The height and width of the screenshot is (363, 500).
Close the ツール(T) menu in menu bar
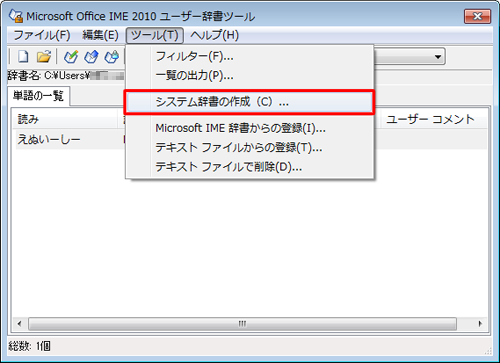pos(155,35)
